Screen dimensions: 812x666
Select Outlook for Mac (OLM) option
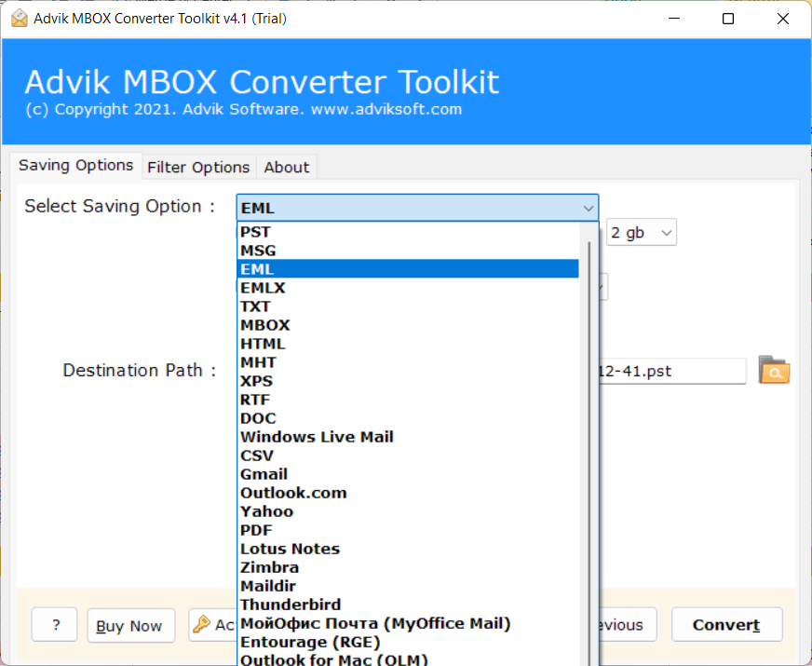click(x=408, y=659)
